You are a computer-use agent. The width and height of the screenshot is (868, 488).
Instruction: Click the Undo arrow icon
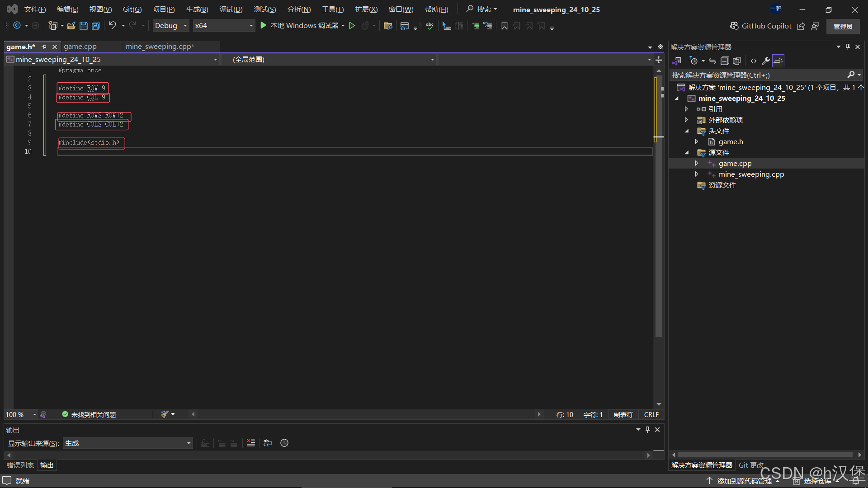(x=113, y=26)
